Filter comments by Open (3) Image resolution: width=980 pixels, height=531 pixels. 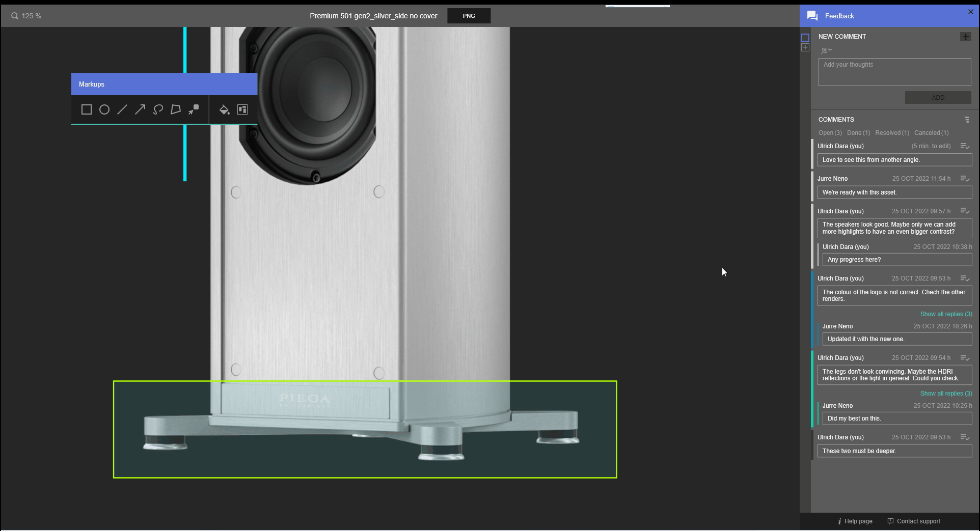tap(830, 133)
